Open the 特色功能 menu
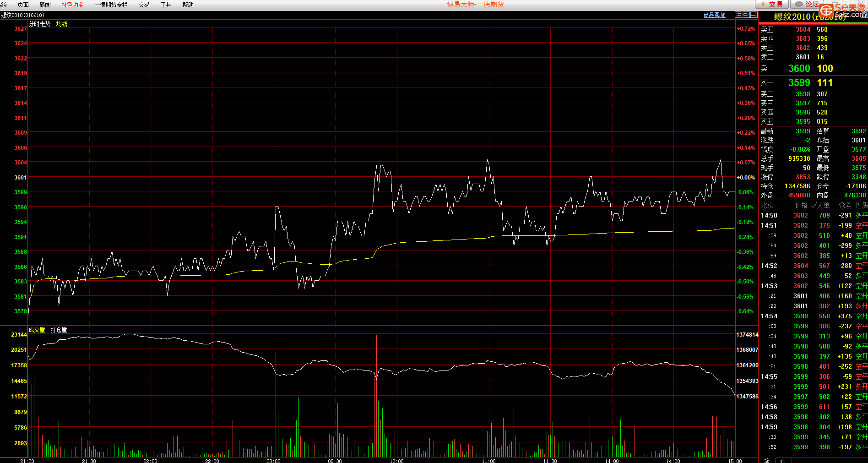 click(x=72, y=5)
